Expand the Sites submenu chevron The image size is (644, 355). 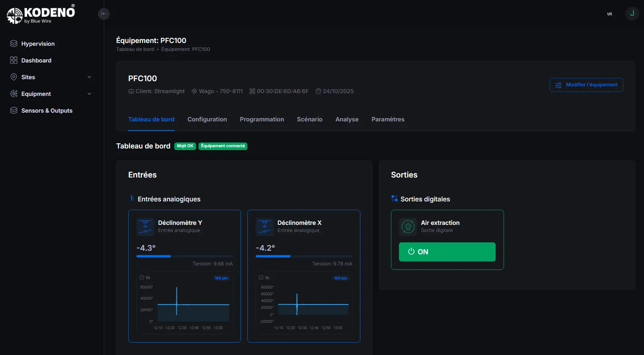click(89, 77)
